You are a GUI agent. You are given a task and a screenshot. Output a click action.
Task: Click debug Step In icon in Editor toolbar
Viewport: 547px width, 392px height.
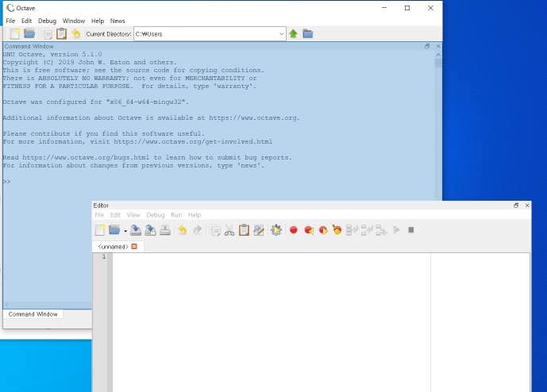(367, 230)
